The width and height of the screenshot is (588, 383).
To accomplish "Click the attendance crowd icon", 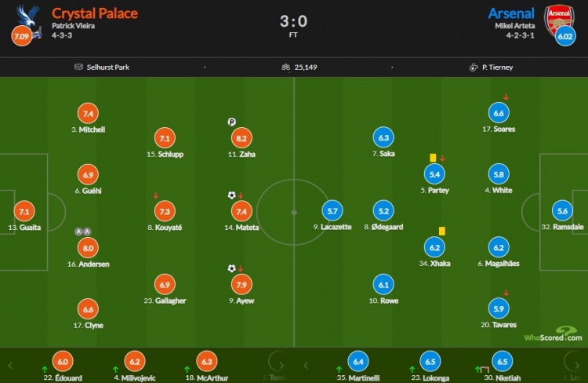I will coord(285,67).
